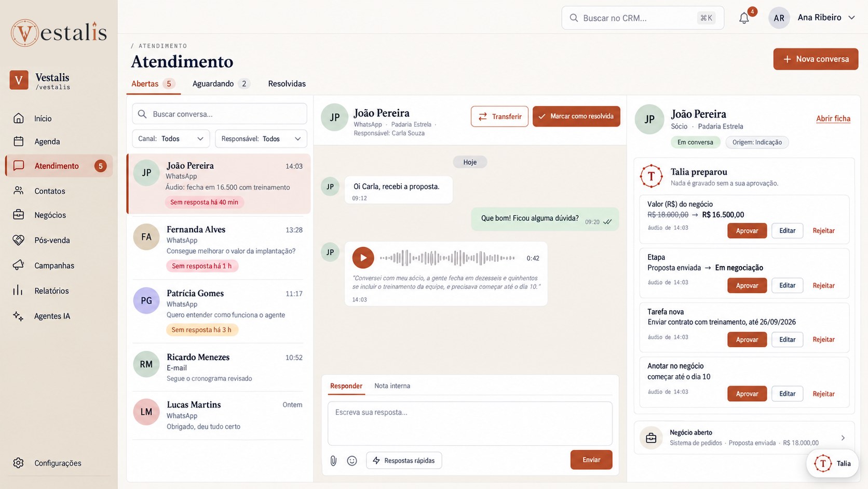Open Configurações gear icon
The width and height of the screenshot is (868, 489).
[19, 463]
